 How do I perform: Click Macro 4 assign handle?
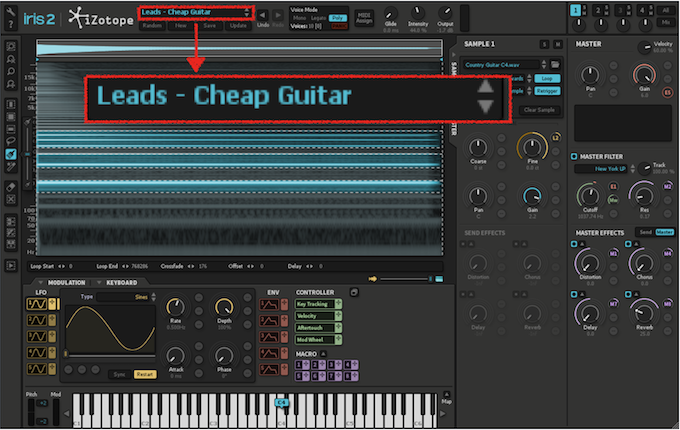(355, 365)
